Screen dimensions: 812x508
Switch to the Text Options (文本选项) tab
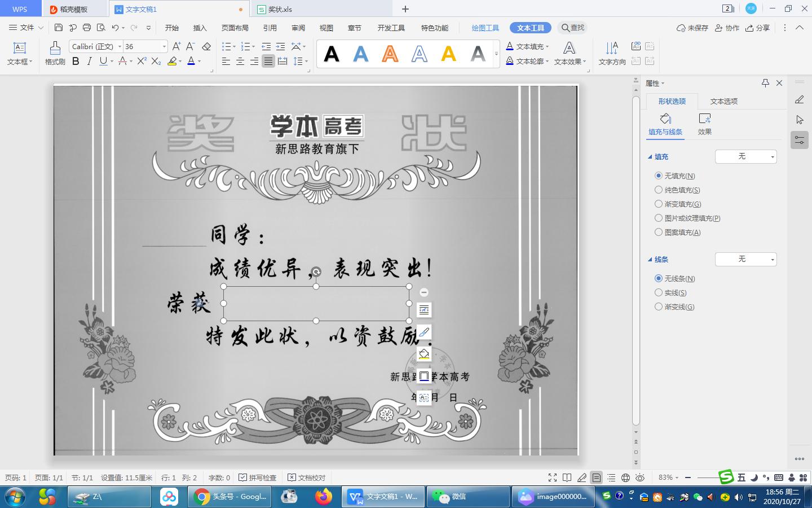click(x=724, y=101)
